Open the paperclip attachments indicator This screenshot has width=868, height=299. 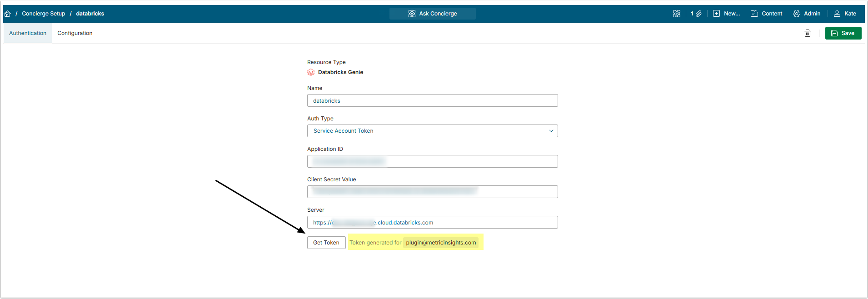coord(698,14)
